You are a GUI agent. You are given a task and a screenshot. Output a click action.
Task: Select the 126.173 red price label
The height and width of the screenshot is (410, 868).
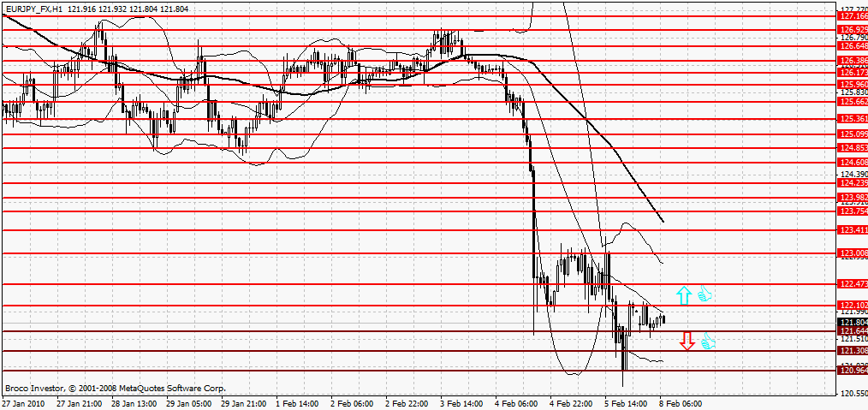click(x=853, y=73)
